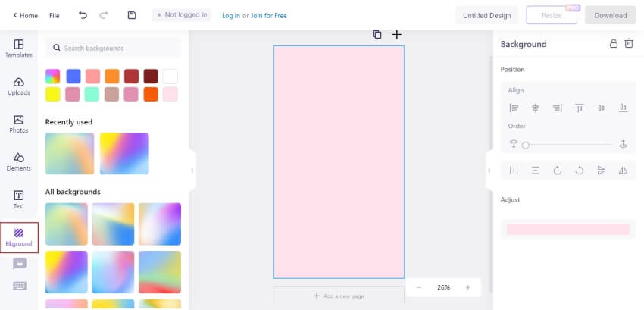Apply the dark maroon color swatch

[151, 76]
